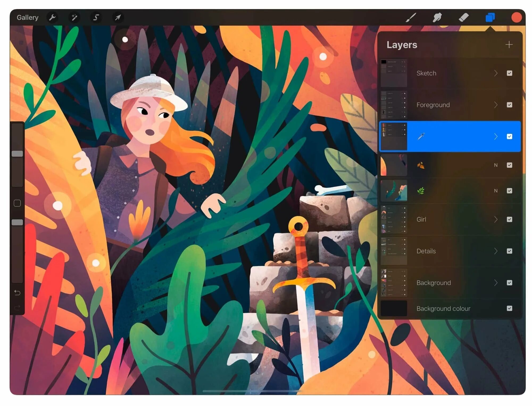Open Adjustments magic wand menu

click(74, 18)
